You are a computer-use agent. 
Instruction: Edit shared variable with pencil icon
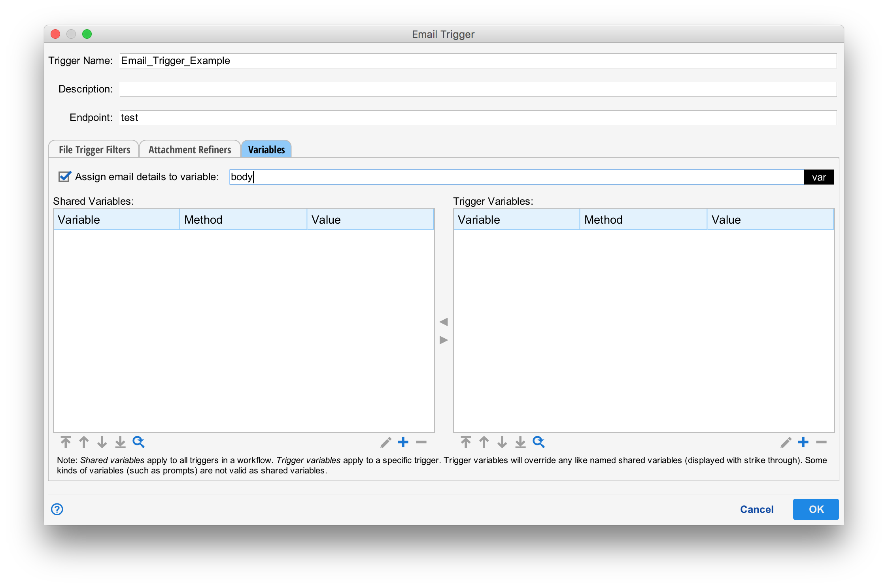[385, 442]
